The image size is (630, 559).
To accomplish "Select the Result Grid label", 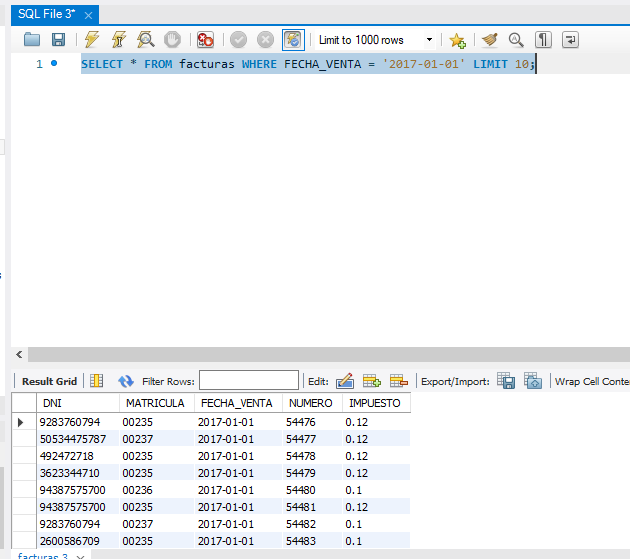I will (x=49, y=381).
